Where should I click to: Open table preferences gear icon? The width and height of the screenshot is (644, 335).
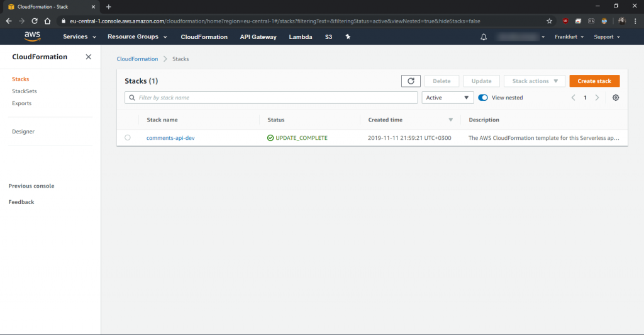coord(616,98)
